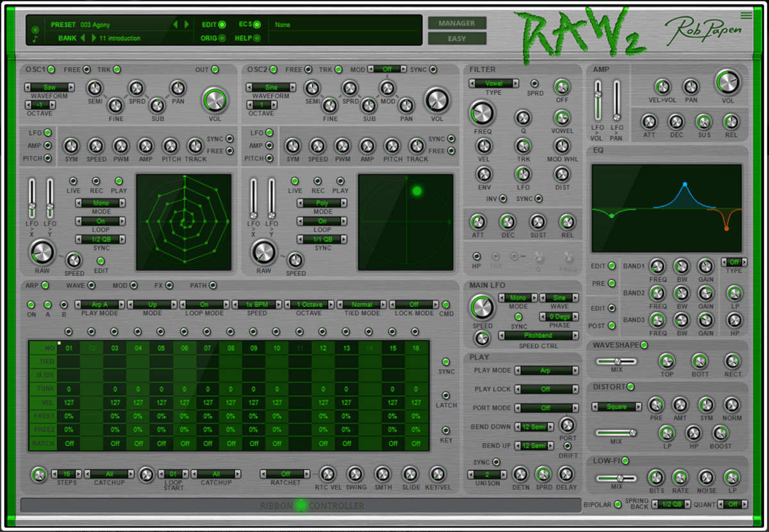
Task: Open the Pitchbend speed control dropdown
Action: pyautogui.click(x=538, y=335)
